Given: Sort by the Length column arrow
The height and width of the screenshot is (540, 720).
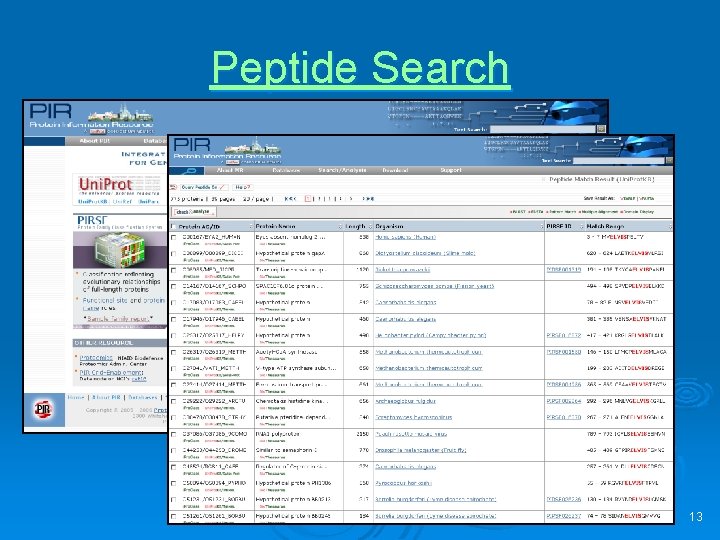Looking at the screenshot, I should pyautogui.click(x=369, y=226).
